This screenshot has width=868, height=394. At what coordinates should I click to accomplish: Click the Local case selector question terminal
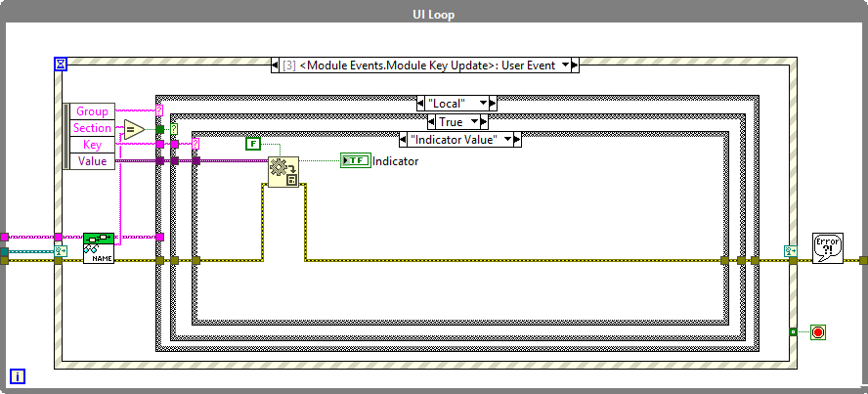(x=159, y=110)
